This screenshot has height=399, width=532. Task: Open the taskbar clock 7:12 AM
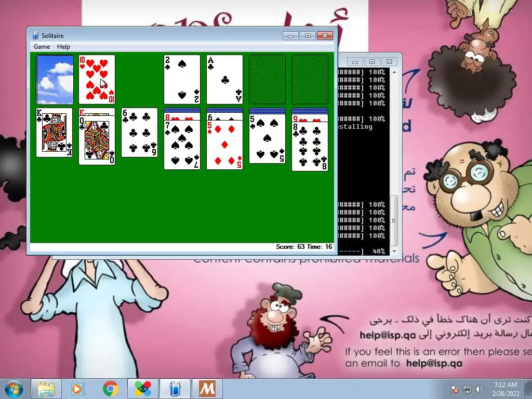tap(506, 389)
